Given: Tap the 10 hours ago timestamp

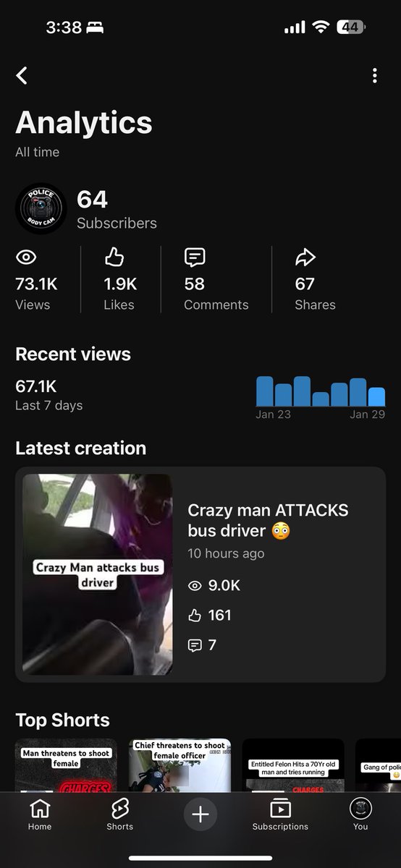Looking at the screenshot, I should coord(226,553).
